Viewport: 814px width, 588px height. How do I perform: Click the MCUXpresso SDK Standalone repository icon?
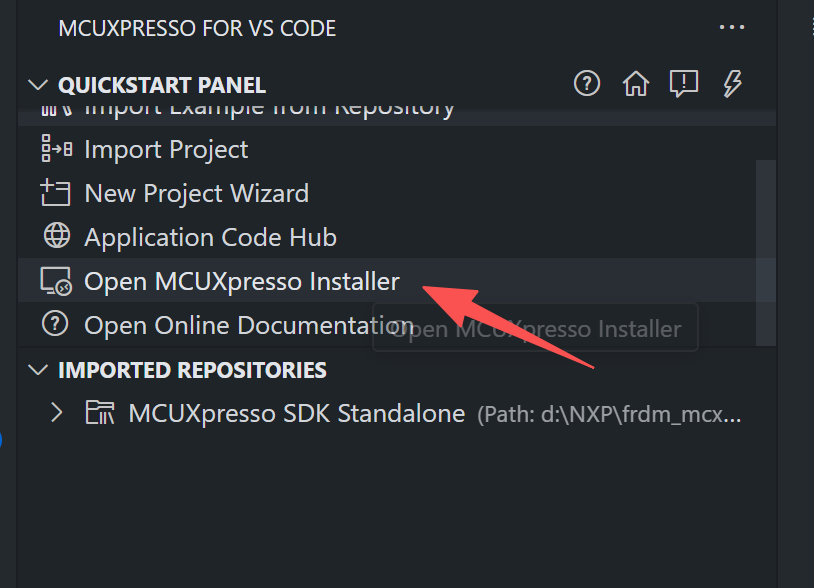coord(100,413)
